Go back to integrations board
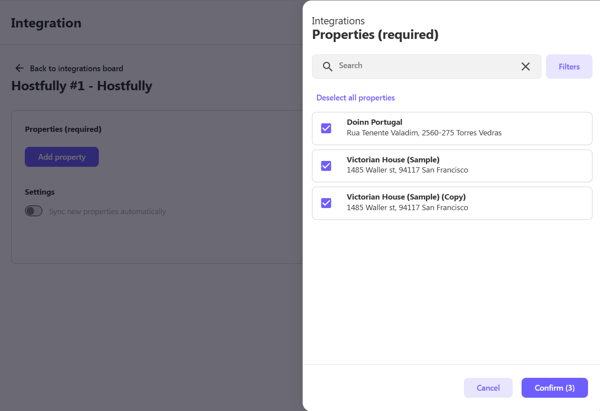 pos(76,68)
